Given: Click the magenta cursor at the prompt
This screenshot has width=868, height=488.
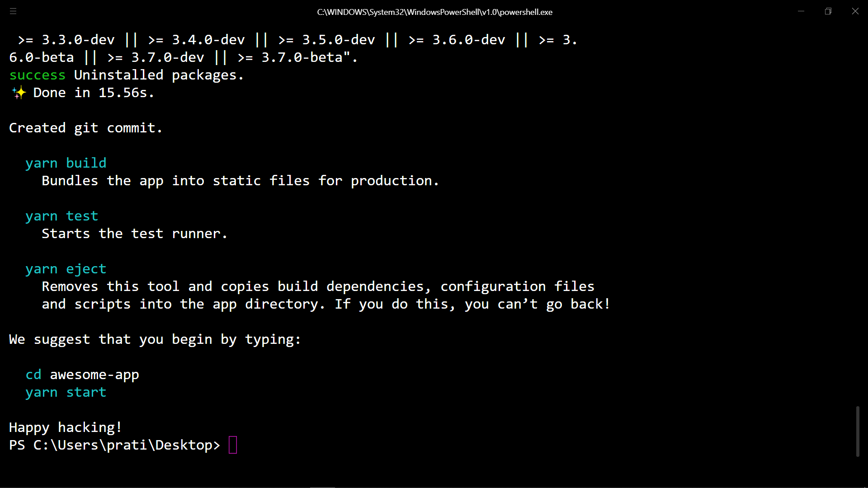Looking at the screenshot, I should [x=233, y=445].
